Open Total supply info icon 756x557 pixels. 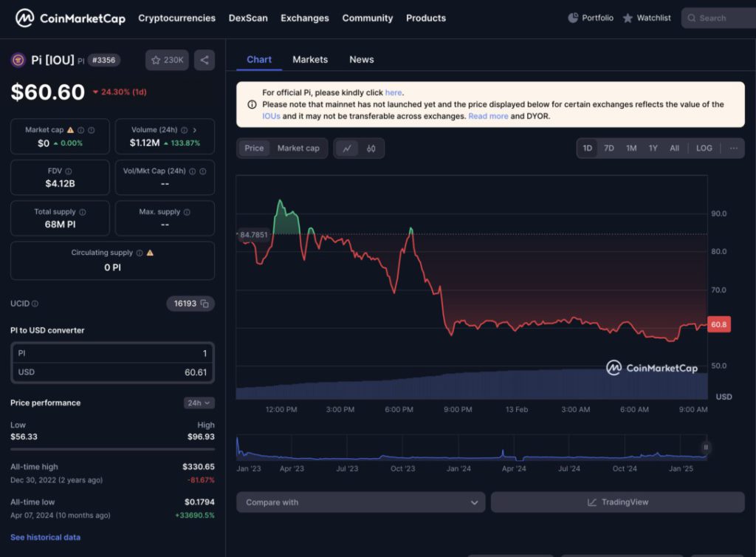[83, 212]
